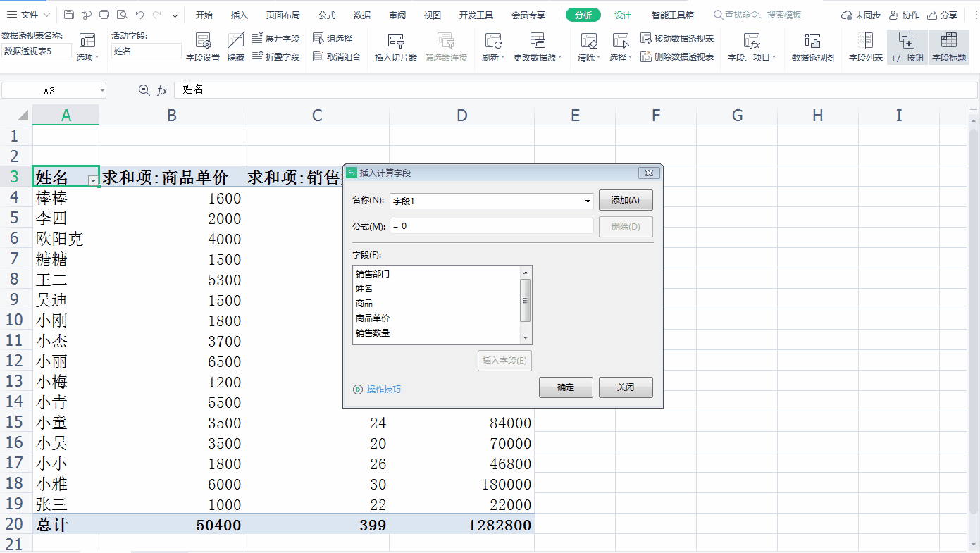
Task: Open the 名称 combo box dropdown arrow
Action: point(588,201)
